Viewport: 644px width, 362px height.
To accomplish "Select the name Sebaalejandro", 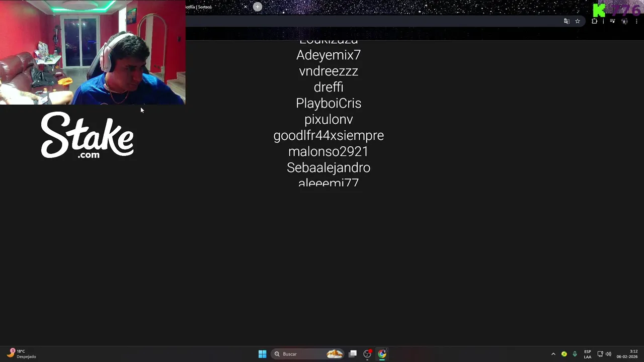I will coord(329,167).
